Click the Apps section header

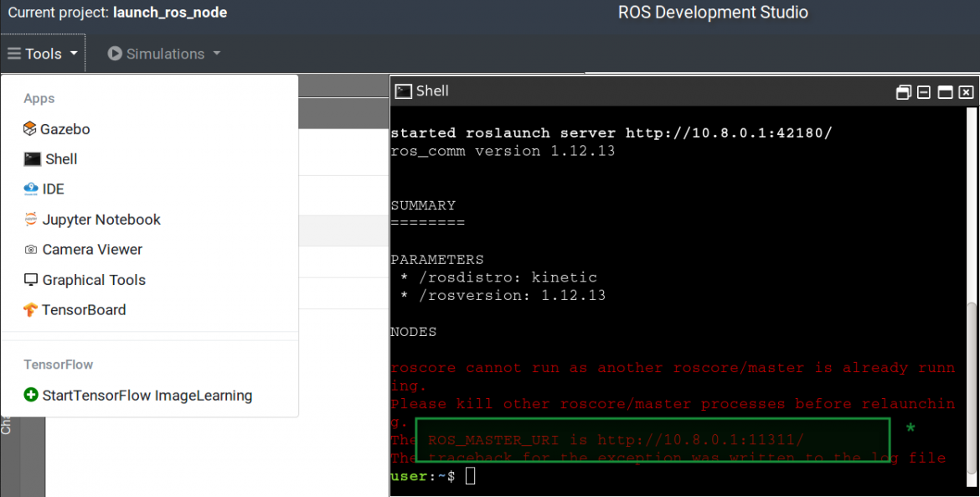point(39,99)
